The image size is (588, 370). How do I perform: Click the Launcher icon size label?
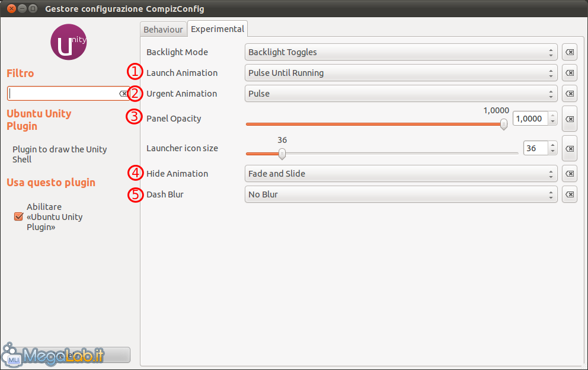(182, 148)
